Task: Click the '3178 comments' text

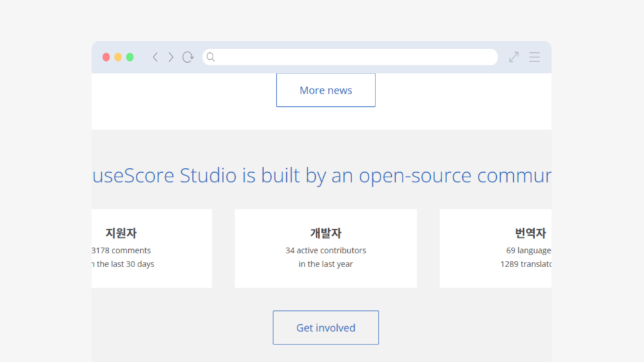Action: pyautogui.click(x=121, y=250)
